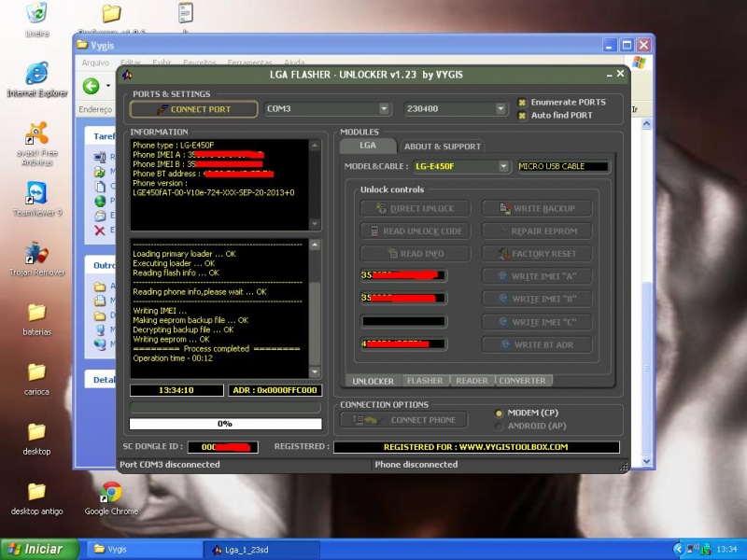
Task: Open the Internet Explorer desktop icon
Action: click(36, 79)
